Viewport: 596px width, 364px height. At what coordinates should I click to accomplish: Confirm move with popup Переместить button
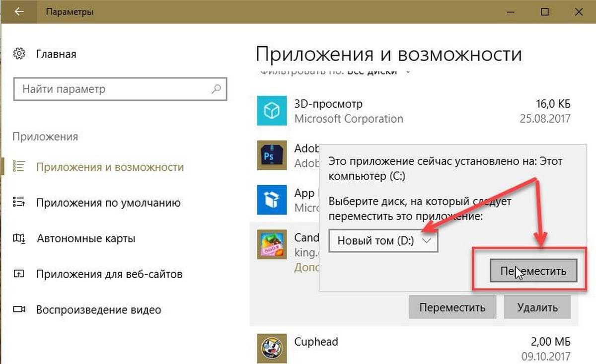click(533, 272)
